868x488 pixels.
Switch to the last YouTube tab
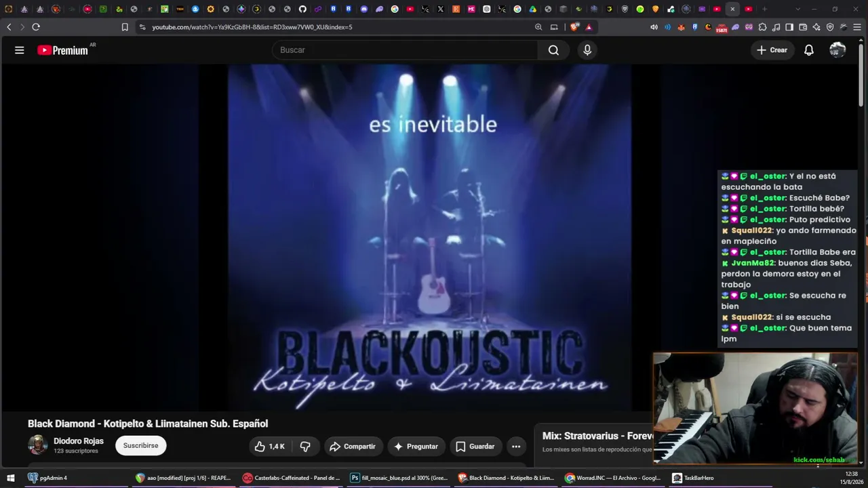point(748,9)
